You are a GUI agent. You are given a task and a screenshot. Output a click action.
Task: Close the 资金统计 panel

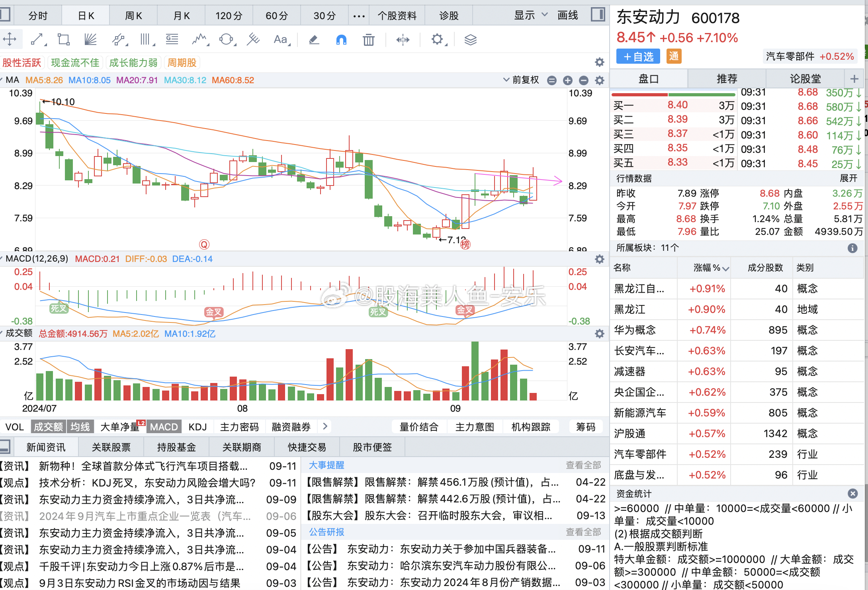(852, 494)
